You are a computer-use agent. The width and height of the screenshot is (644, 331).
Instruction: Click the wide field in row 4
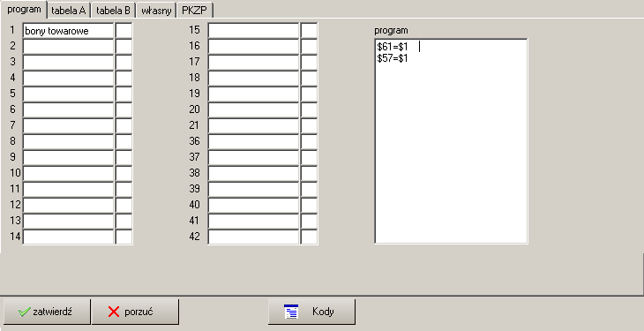(68, 79)
